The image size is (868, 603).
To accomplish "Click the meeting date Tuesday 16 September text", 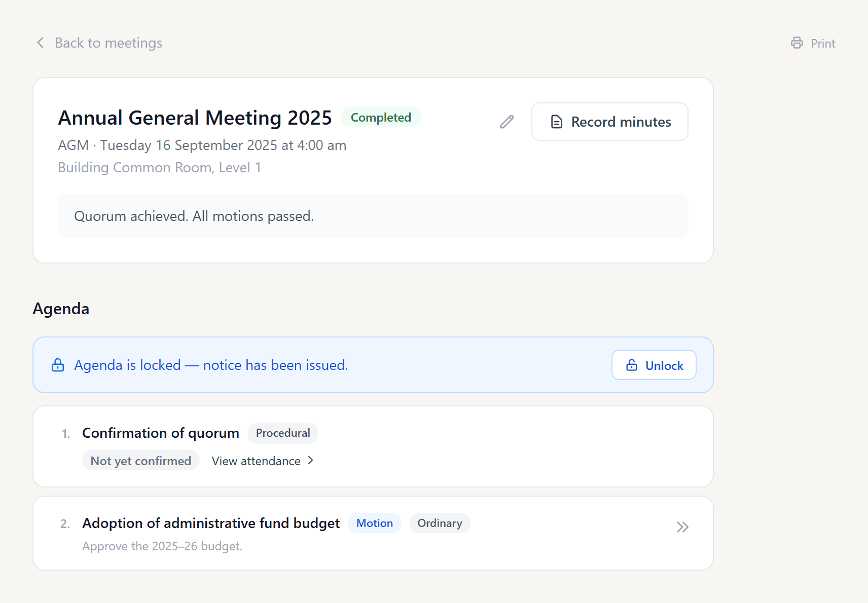I will tap(223, 145).
